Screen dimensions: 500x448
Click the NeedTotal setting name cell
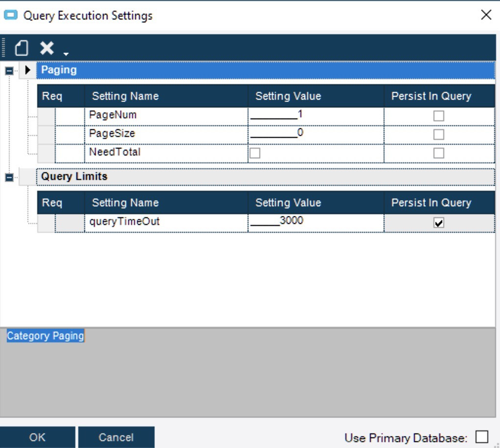point(166,154)
